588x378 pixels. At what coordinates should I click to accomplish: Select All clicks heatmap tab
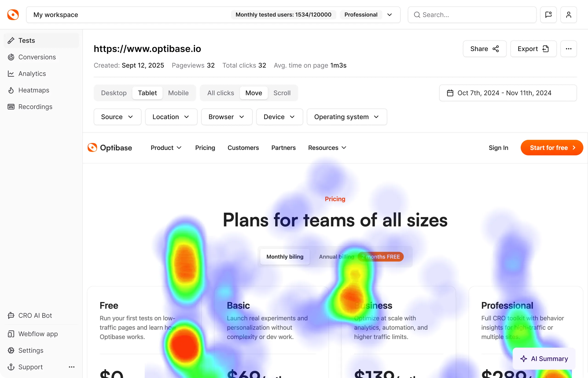point(220,93)
